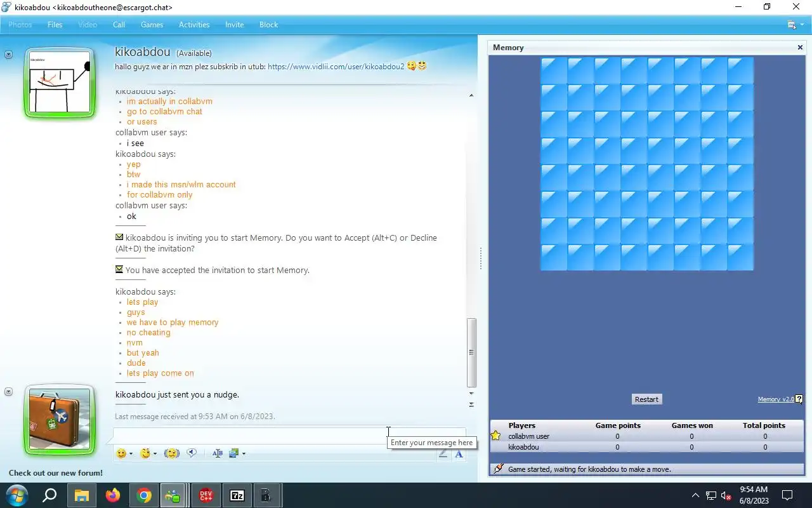
Task: Click the network icon in system tray
Action: [711, 495]
